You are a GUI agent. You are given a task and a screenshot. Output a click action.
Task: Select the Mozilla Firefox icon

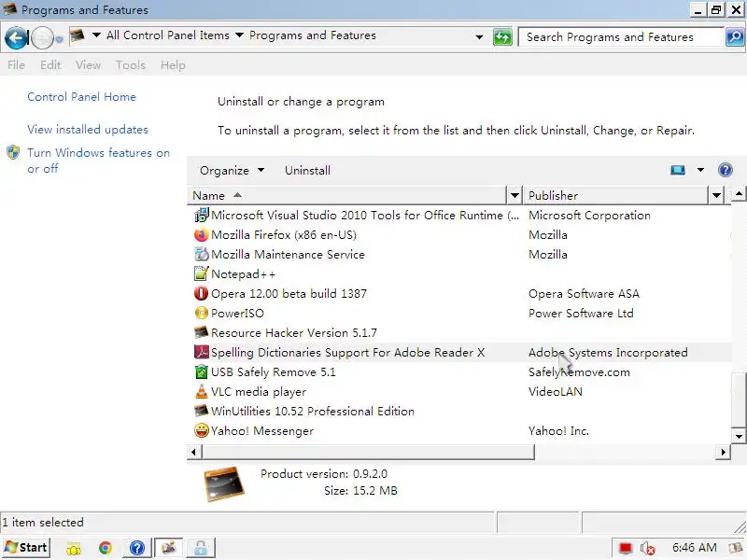click(202, 235)
